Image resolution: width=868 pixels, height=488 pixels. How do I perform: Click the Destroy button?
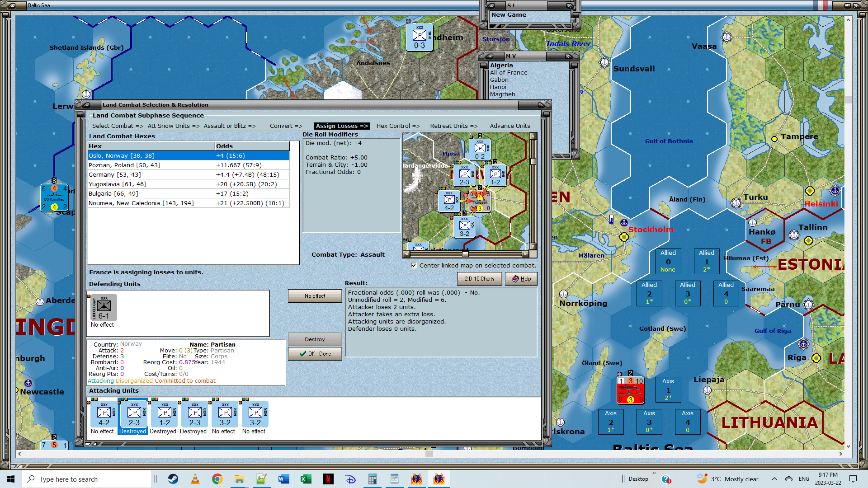pyautogui.click(x=315, y=339)
